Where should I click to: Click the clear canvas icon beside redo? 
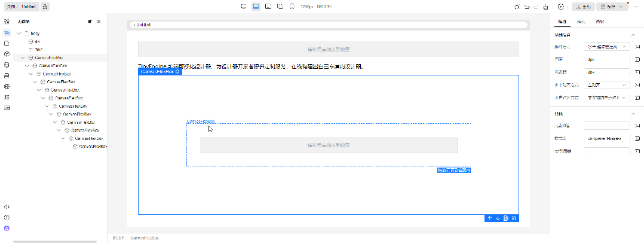pyautogui.click(x=546, y=7)
